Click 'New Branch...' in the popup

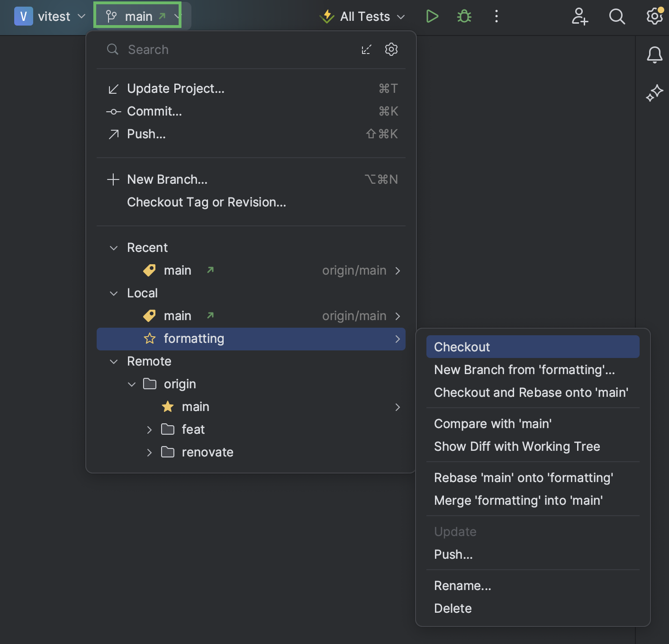point(167,179)
